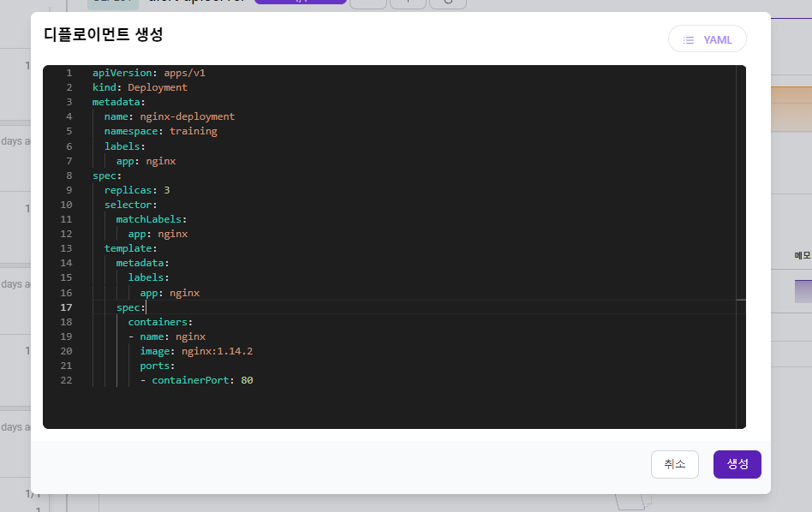Click 'app: nginx' on editor line 16
The image size is (812, 512).
click(x=170, y=293)
